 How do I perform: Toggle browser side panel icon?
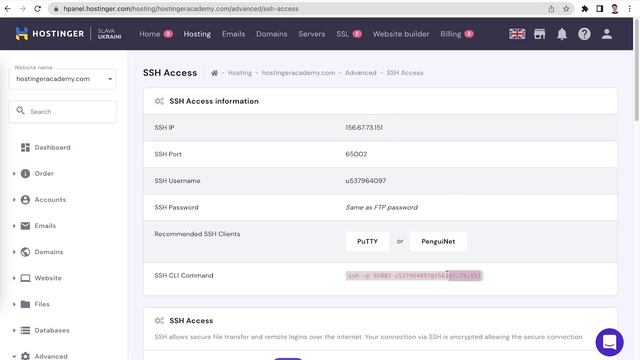click(600, 9)
